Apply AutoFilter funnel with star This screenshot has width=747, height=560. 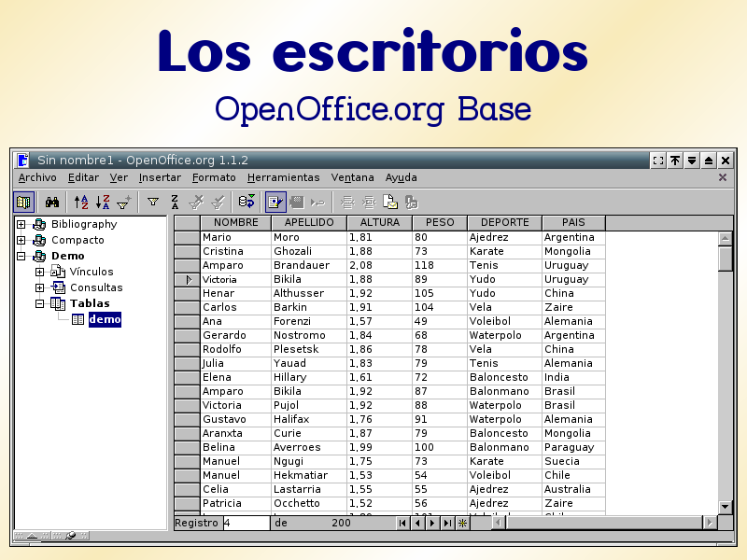124,203
